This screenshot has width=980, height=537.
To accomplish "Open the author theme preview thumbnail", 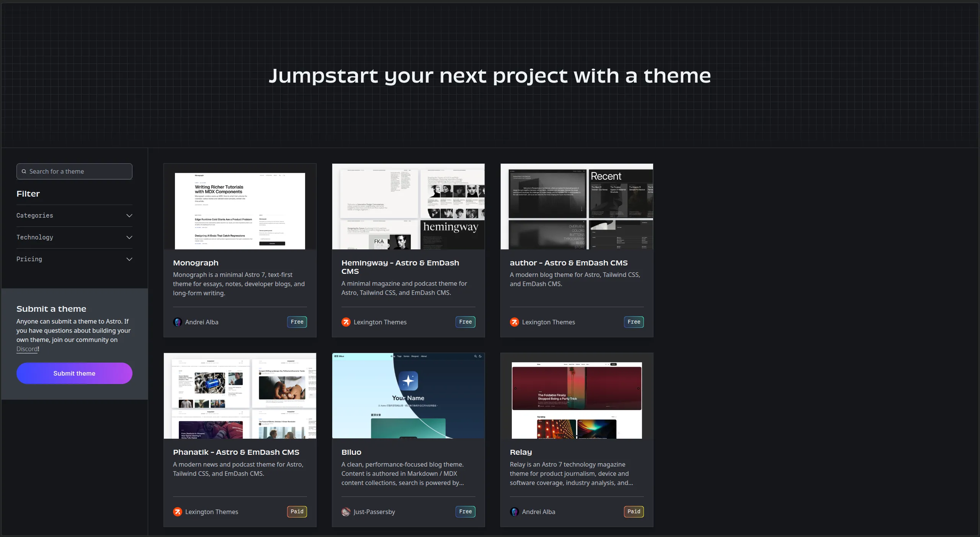I will [x=577, y=207].
